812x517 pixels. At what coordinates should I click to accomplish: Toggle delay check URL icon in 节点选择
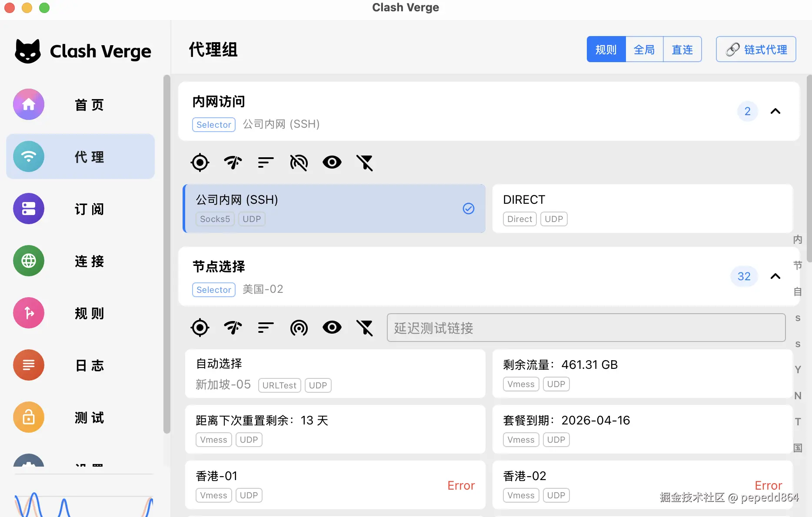coord(299,328)
